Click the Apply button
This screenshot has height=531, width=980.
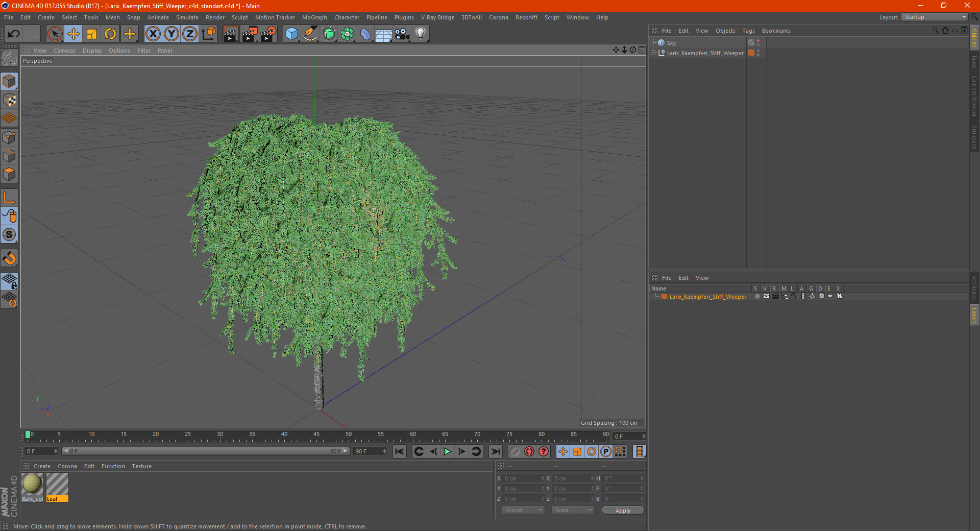[623, 510]
